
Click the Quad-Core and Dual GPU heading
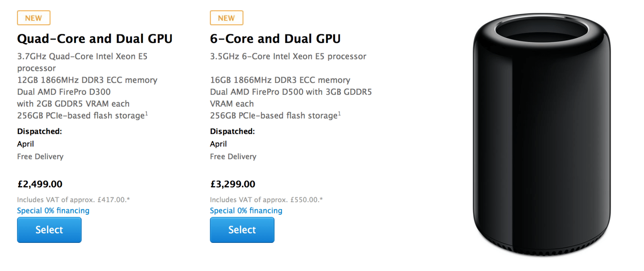(x=95, y=39)
